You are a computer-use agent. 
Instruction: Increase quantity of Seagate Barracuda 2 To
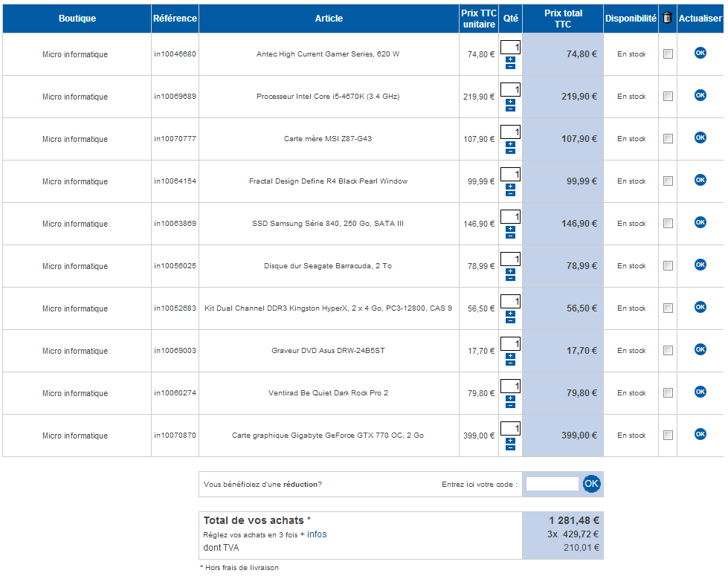[x=510, y=271]
